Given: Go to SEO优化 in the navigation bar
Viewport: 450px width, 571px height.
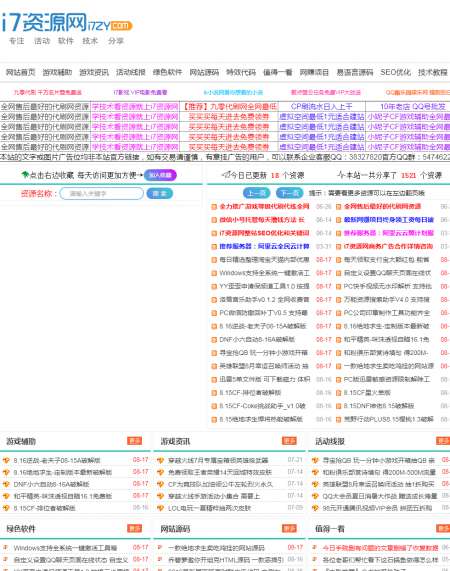Looking at the screenshot, I should point(395,72).
